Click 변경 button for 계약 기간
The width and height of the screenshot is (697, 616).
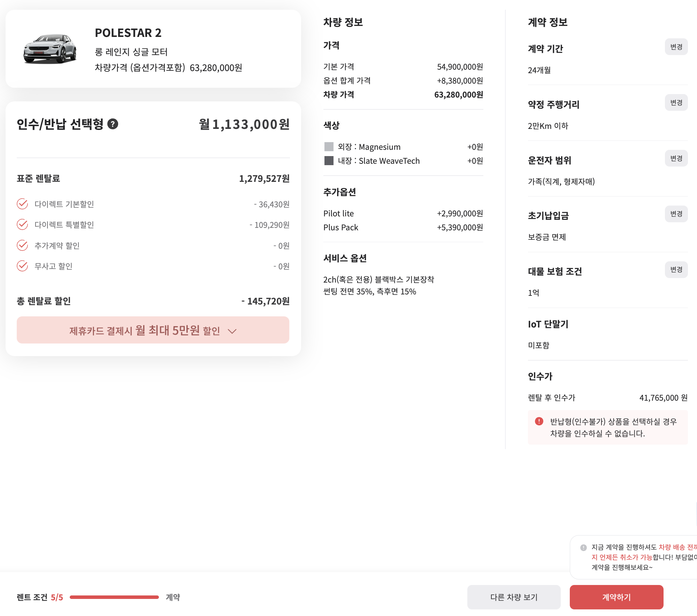676,47
